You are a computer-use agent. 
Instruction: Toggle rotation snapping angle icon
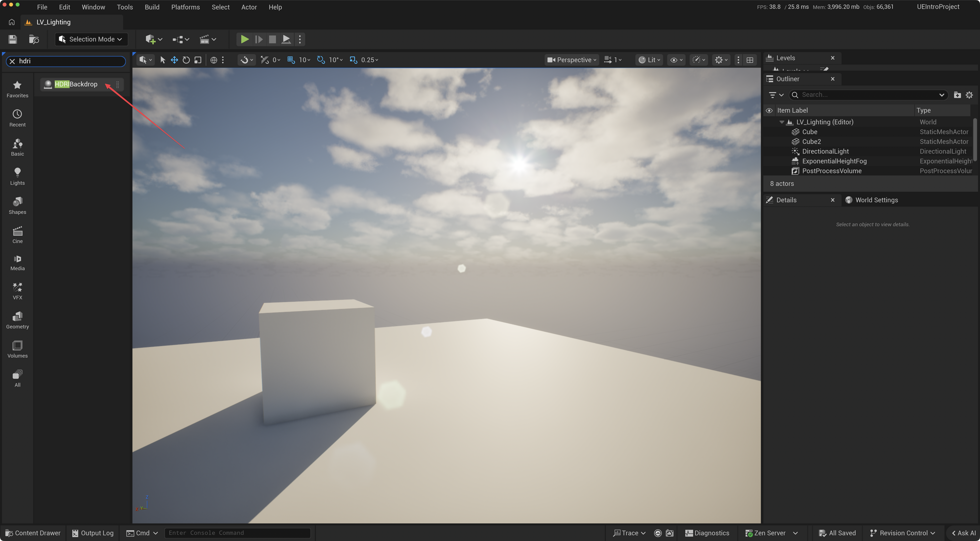pyautogui.click(x=321, y=60)
